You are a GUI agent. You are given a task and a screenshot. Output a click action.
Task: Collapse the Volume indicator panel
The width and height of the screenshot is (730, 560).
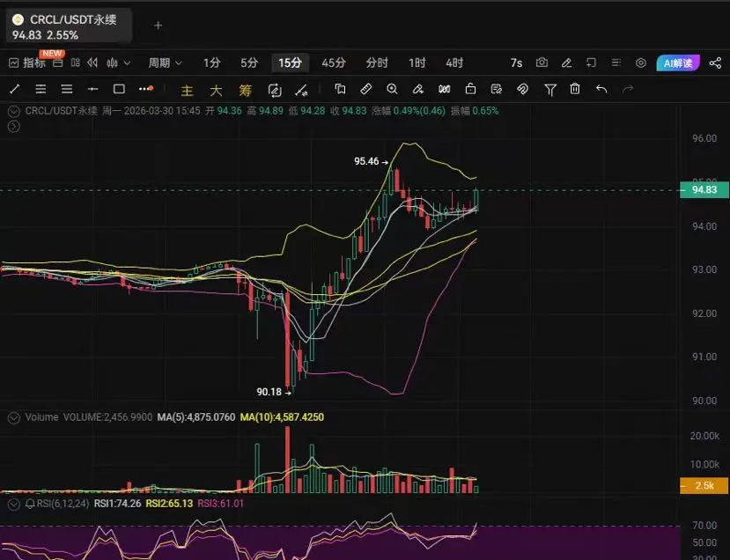[x=13, y=417]
